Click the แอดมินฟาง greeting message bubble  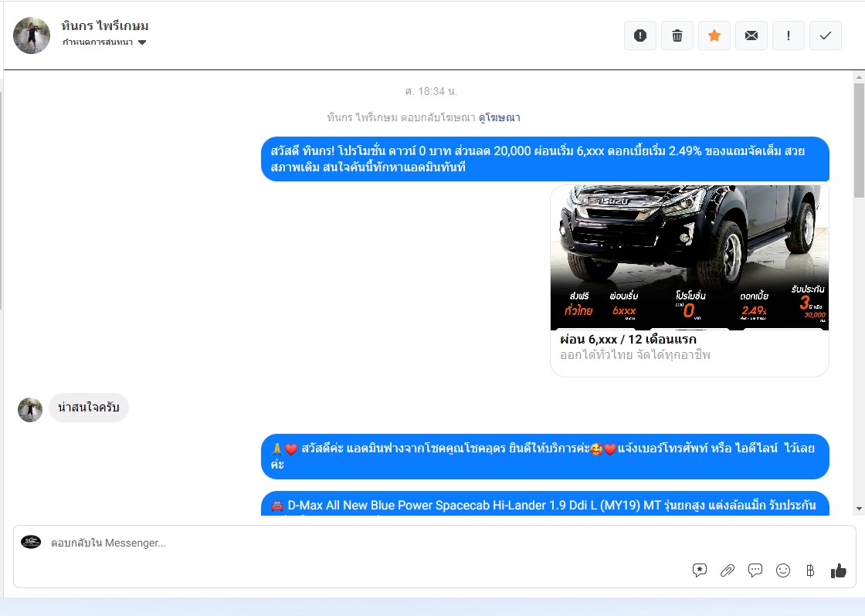pos(545,457)
